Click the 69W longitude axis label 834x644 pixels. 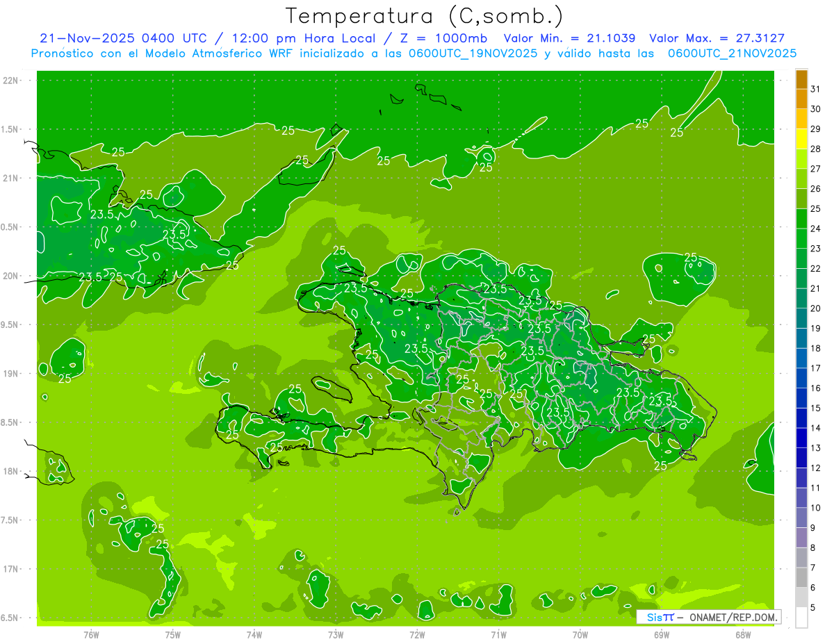point(662,634)
